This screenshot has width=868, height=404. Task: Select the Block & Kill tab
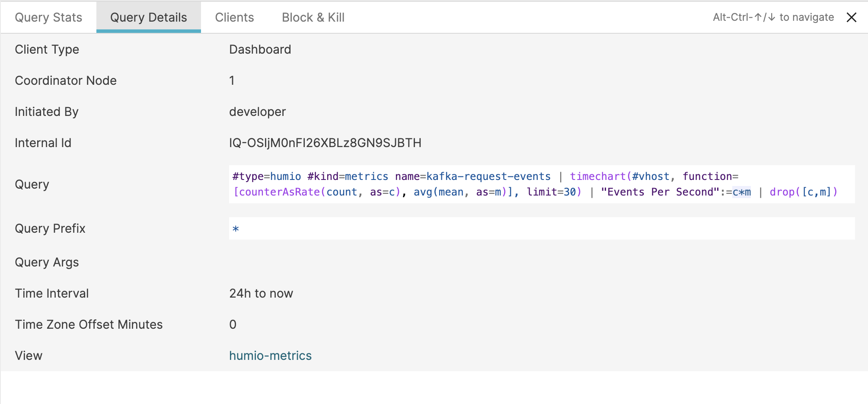[x=313, y=17]
